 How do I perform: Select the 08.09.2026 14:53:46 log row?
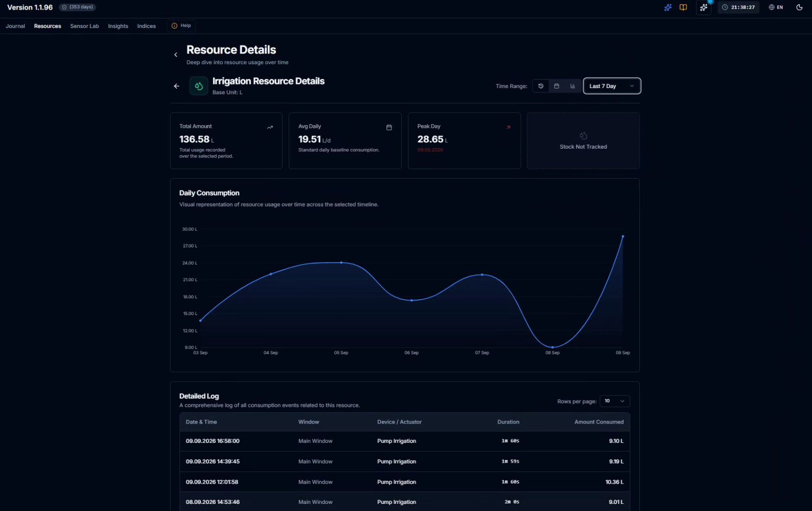tap(405, 502)
